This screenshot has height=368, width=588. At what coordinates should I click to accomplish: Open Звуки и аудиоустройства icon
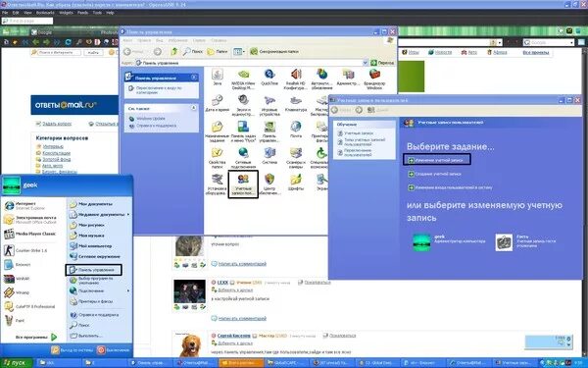pyautogui.click(x=243, y=105)
